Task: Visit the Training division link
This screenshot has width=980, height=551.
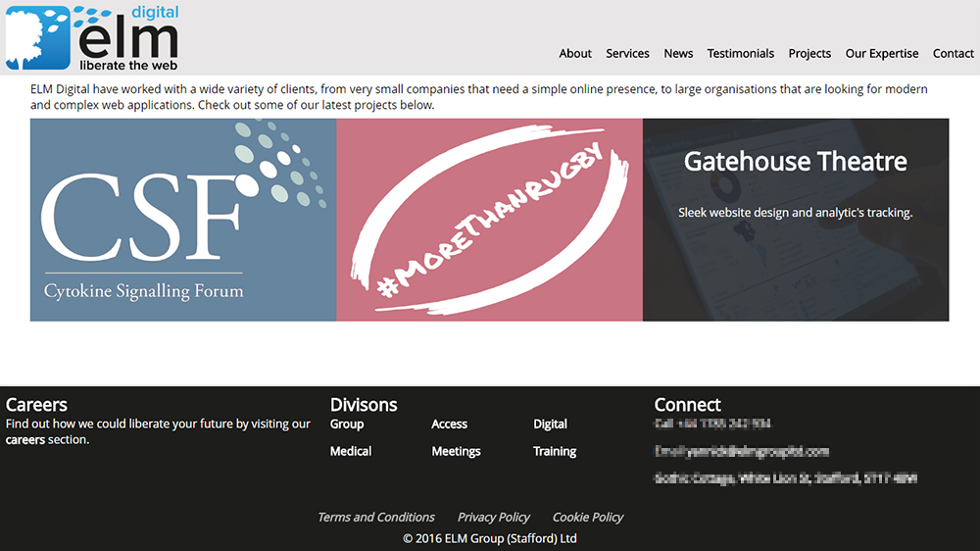Action: tap(555, 451)
